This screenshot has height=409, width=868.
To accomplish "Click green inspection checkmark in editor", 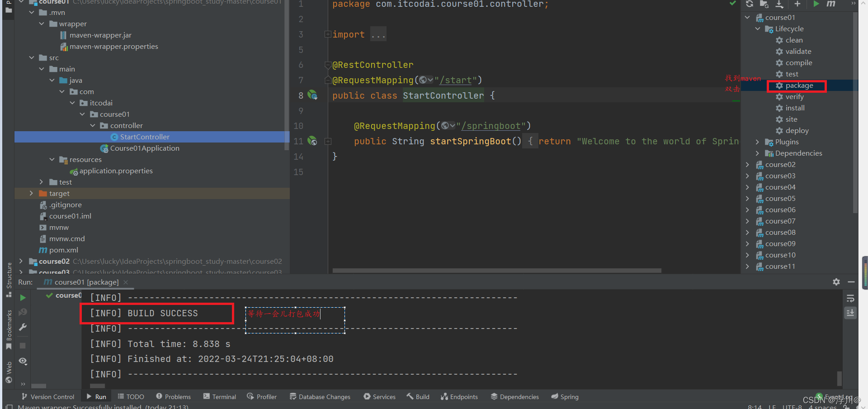I will [x=732, y=4].
